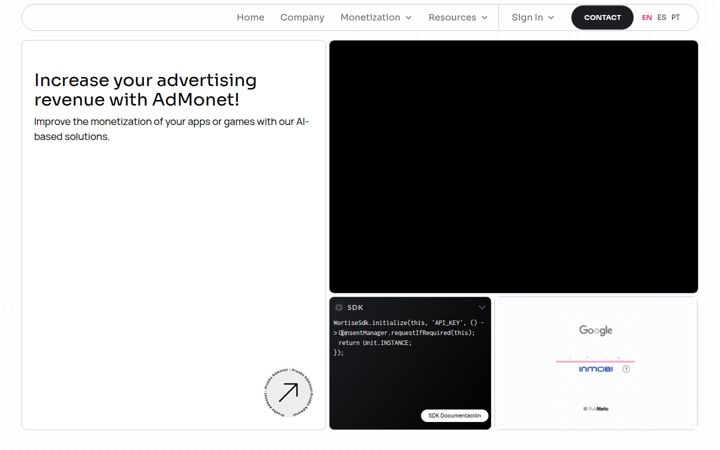Image resolution: width=720 pixels, height=450 pixels.
Task: Click the large black video panel
Action: [x=513, y=167]
